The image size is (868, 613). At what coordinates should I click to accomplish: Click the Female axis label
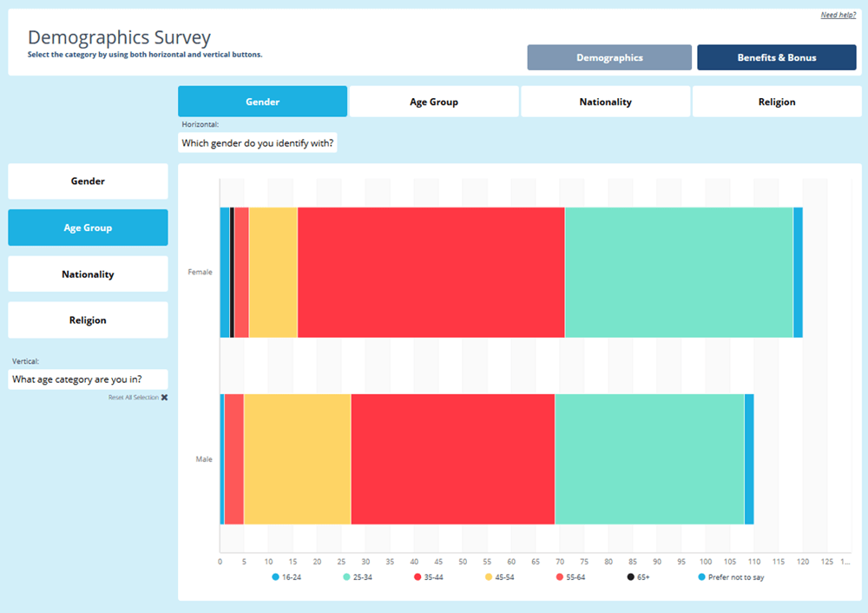point(200,272)
